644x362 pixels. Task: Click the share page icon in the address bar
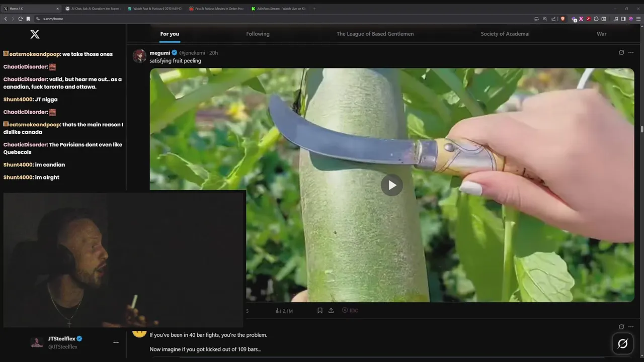(x=553, y=19)
